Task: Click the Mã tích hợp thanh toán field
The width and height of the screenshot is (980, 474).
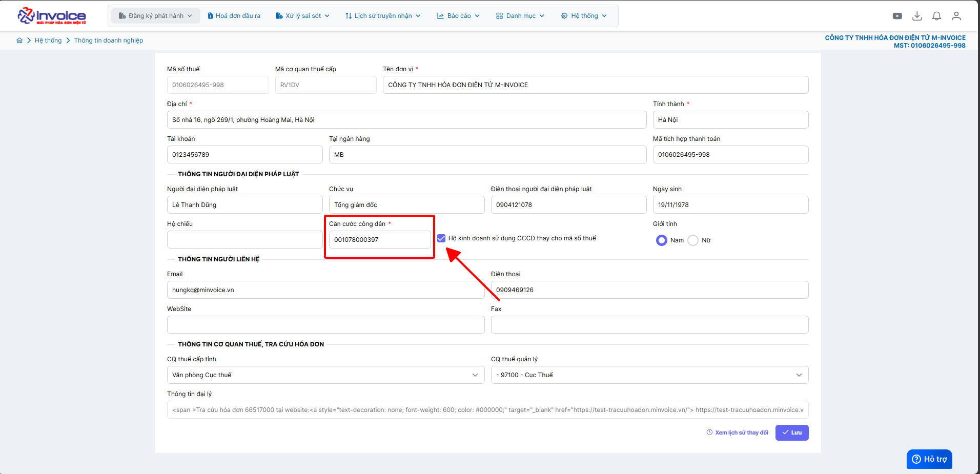Action: pyautogui.click(x=731, y=155)
